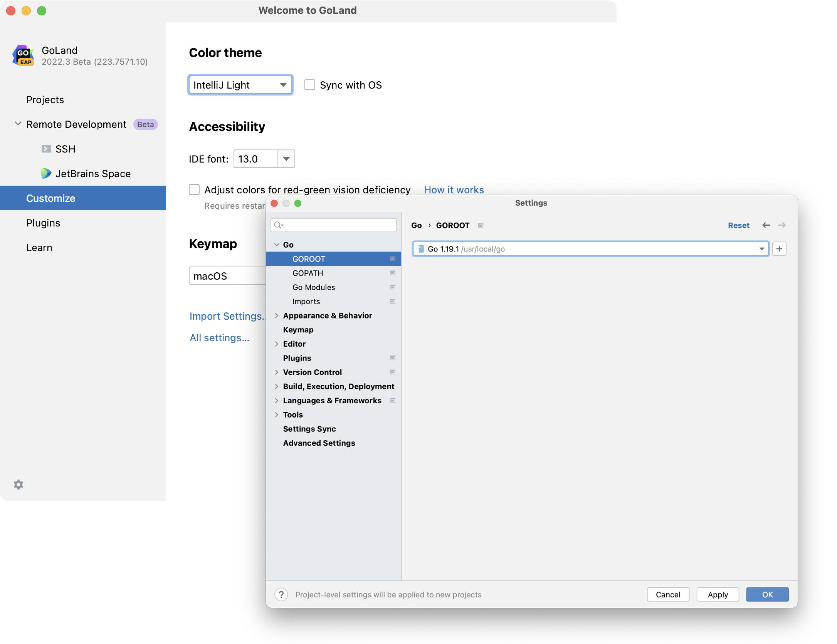Click the project-level icon on GOPATH row
This screenshot has width=837, height=644.
click(393, 273)
